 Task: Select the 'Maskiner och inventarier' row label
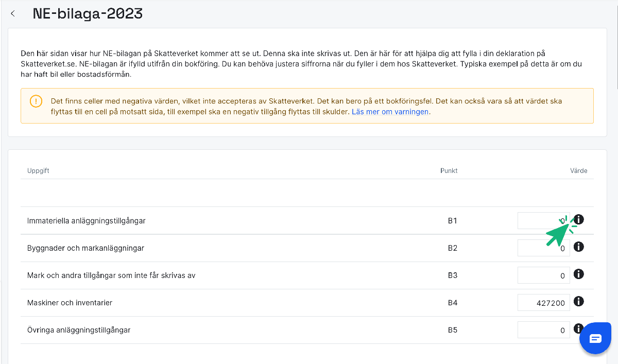point(70,303)
